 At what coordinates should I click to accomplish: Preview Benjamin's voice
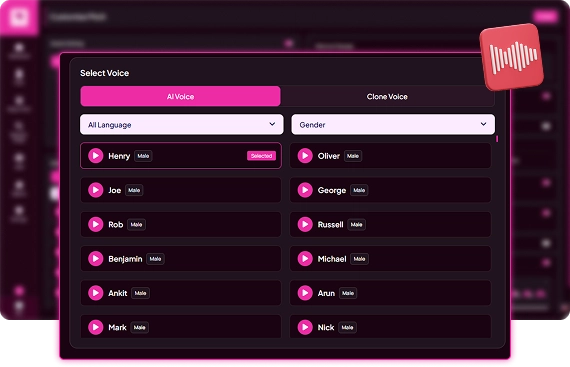click(x=96, y=259)
